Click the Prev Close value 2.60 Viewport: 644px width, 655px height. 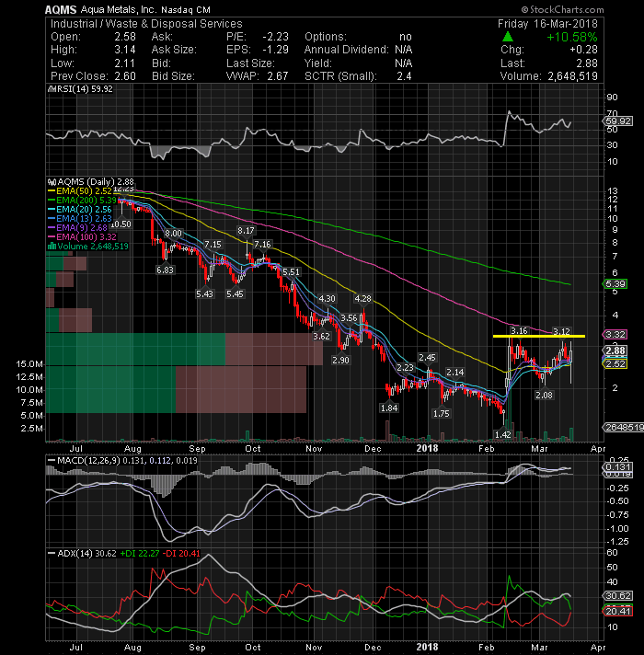tap(125, 76)
